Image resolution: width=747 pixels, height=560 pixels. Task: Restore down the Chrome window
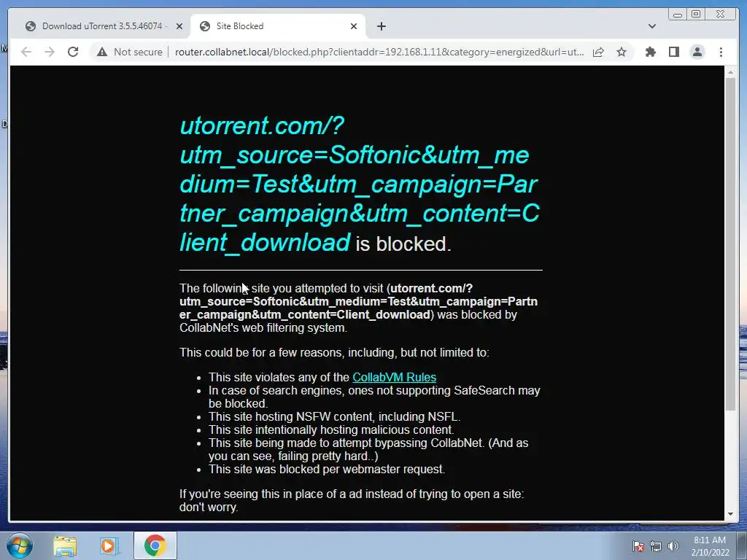coord(696,15)
